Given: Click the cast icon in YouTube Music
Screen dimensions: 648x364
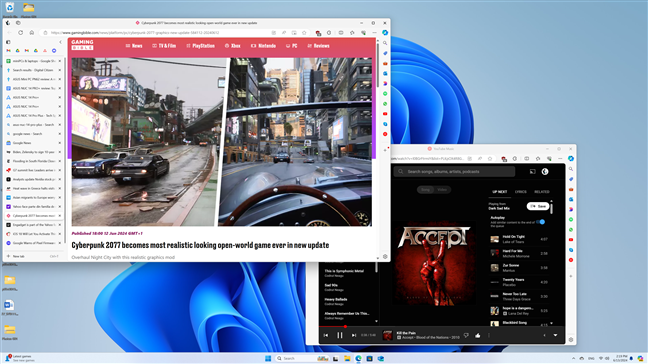Looking at the screenshot, I should 532,171.
